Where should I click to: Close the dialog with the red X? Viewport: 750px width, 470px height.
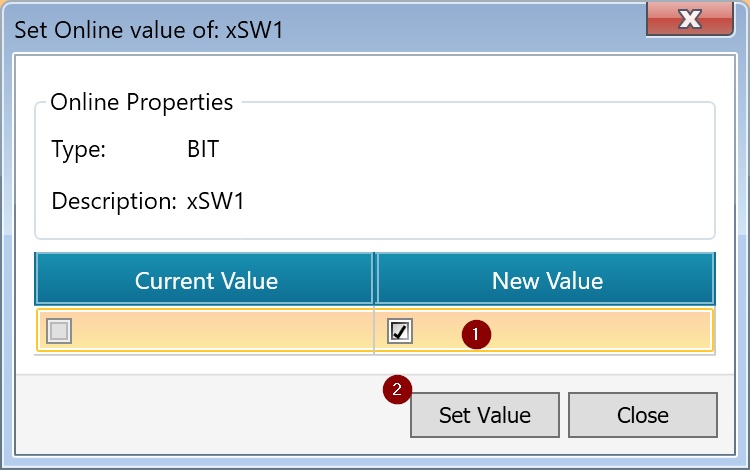click(x=688, y=19)
